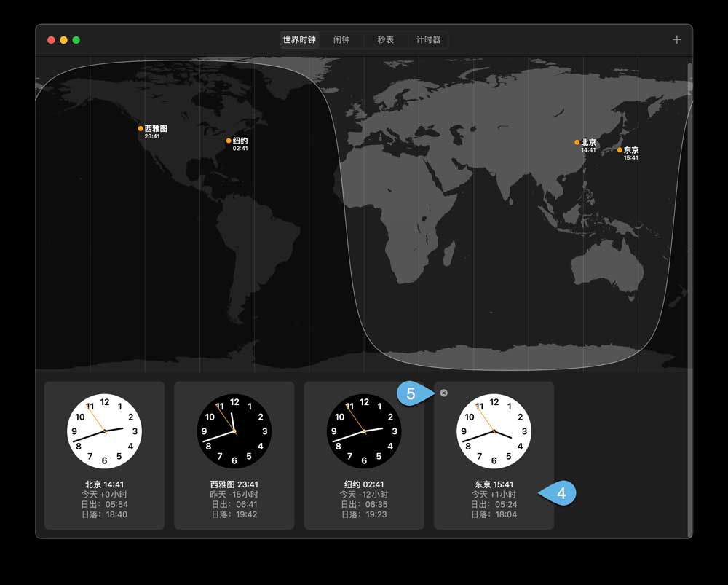Click the Tokyo orange map pin
728x585 pixels.
[x=620, y=150]
